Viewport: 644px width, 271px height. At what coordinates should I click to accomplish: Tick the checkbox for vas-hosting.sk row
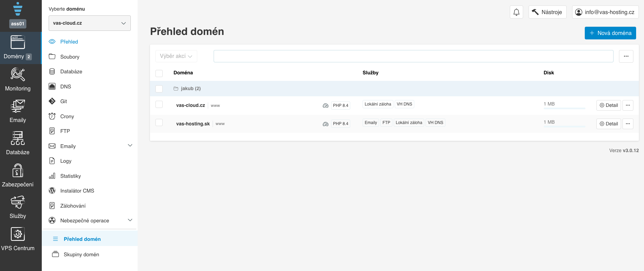159,123
